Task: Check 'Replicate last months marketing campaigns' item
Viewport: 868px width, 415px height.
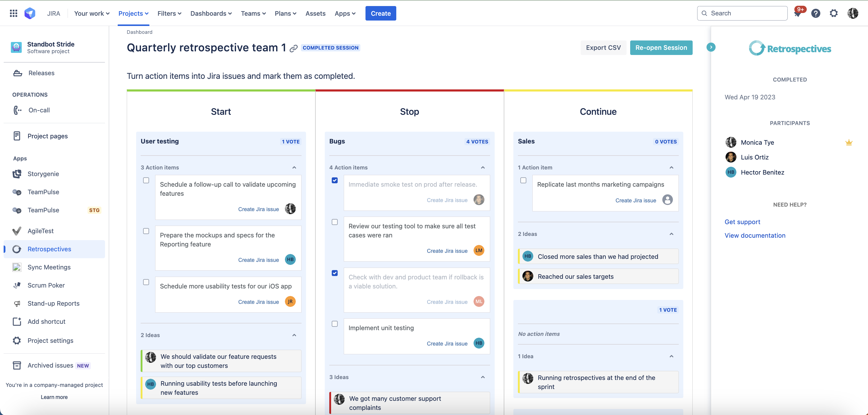Action: tap(523, 180)
